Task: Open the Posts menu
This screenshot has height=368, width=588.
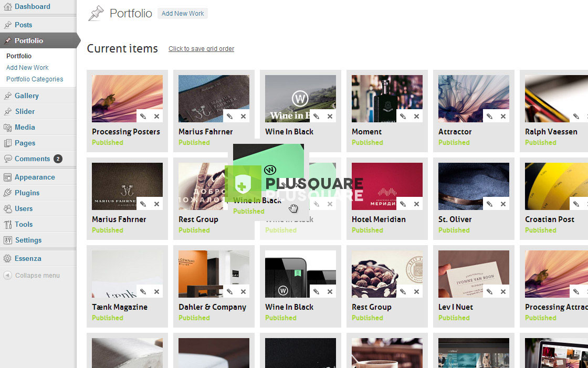Action: [x=23, y=25]
